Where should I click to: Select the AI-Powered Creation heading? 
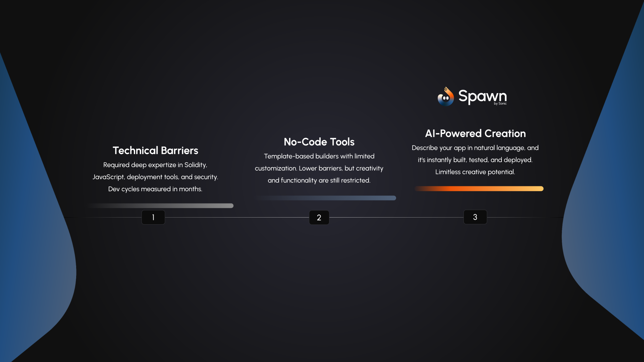point(475,133)
